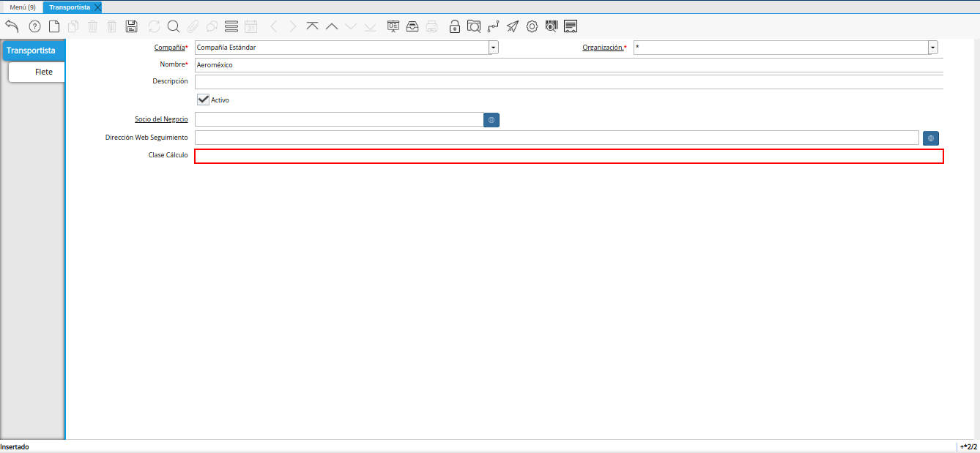Click the archive inbox tray icon
Screen dimensions: 980x453
412,26
